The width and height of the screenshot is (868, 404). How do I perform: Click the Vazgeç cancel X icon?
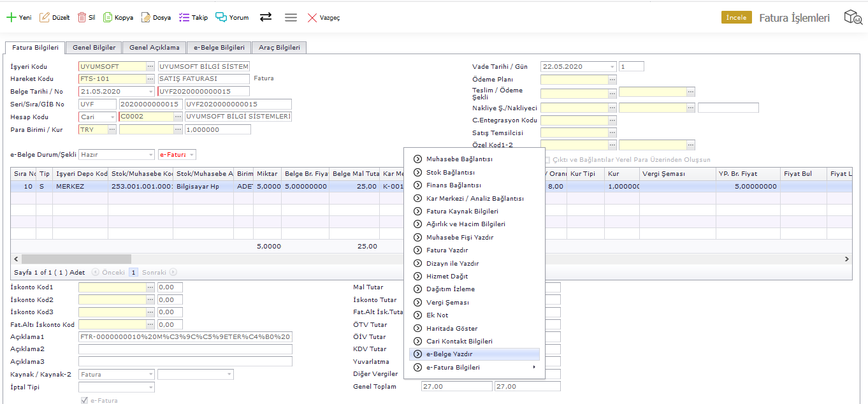tap(312, 17)
